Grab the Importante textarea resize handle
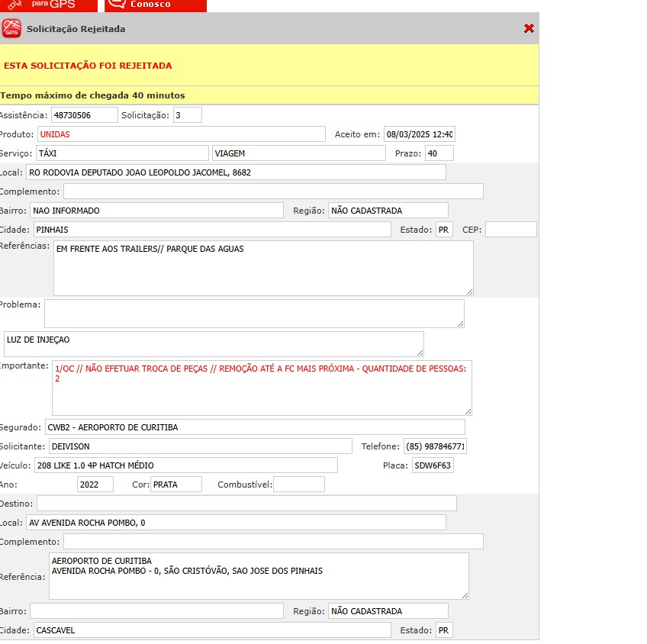647x644 pixels. coord(468,411)
